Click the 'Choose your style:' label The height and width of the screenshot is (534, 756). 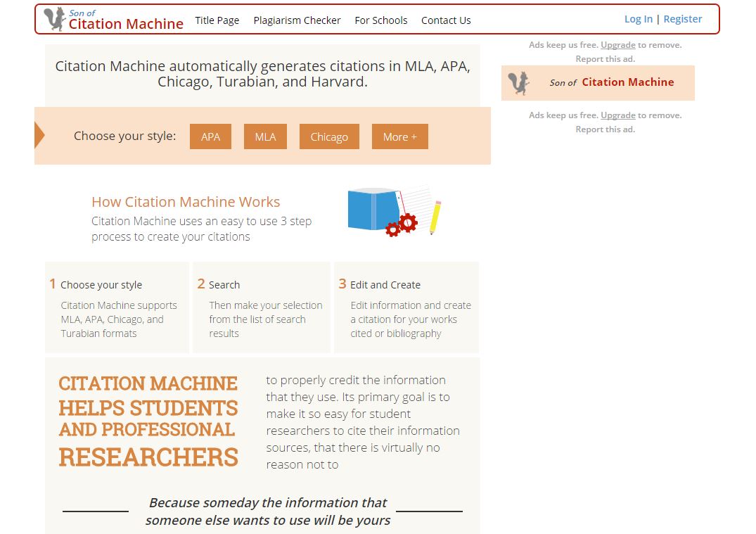tap(125, 136)
